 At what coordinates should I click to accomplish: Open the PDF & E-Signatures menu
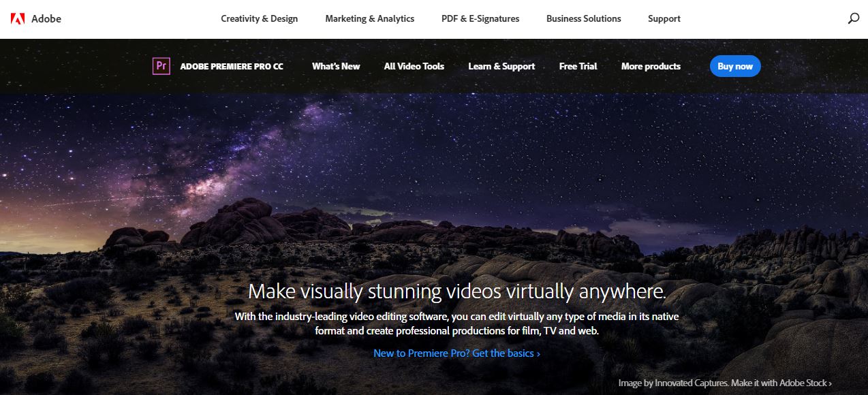click(x=480, y=19)
